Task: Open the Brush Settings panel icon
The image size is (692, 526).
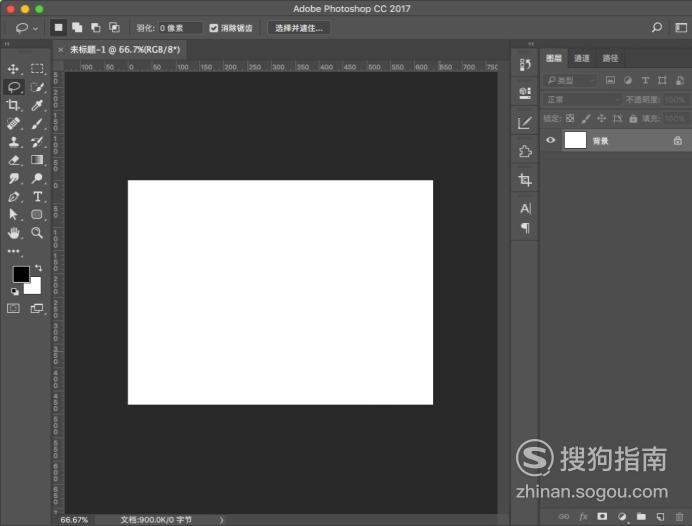Action: [525, 123]
